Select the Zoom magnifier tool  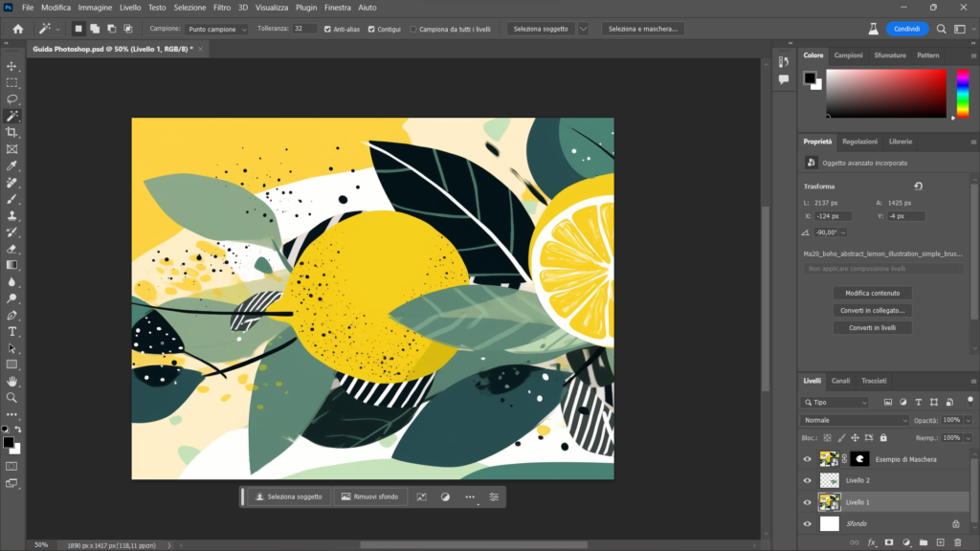pyautogui.click(x=12, y=397)
